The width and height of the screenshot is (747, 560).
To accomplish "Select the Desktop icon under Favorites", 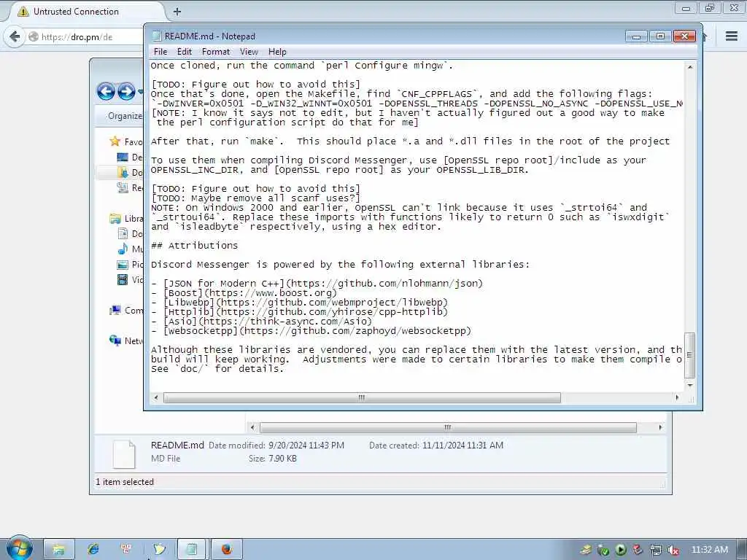I will pos(123,157).
